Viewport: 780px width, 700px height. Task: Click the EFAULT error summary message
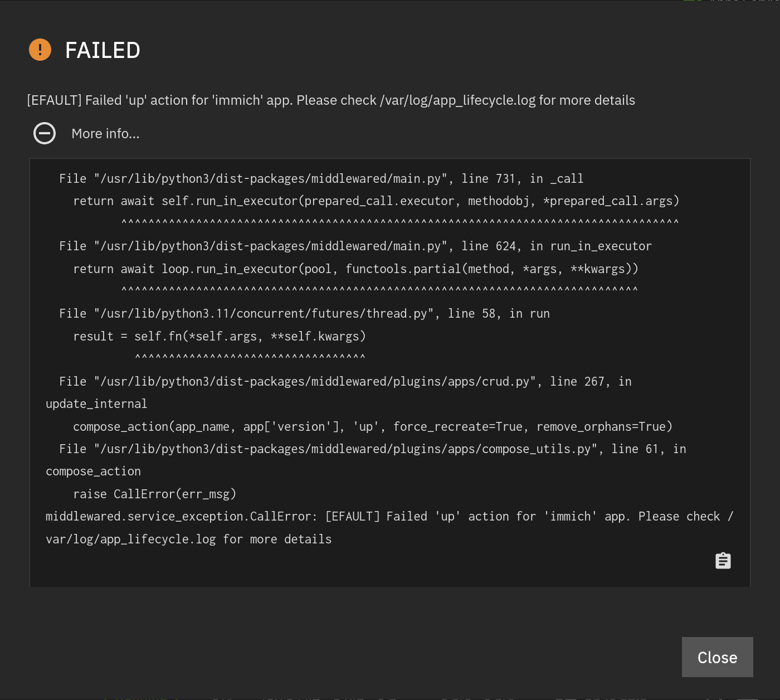pos(331,100)
